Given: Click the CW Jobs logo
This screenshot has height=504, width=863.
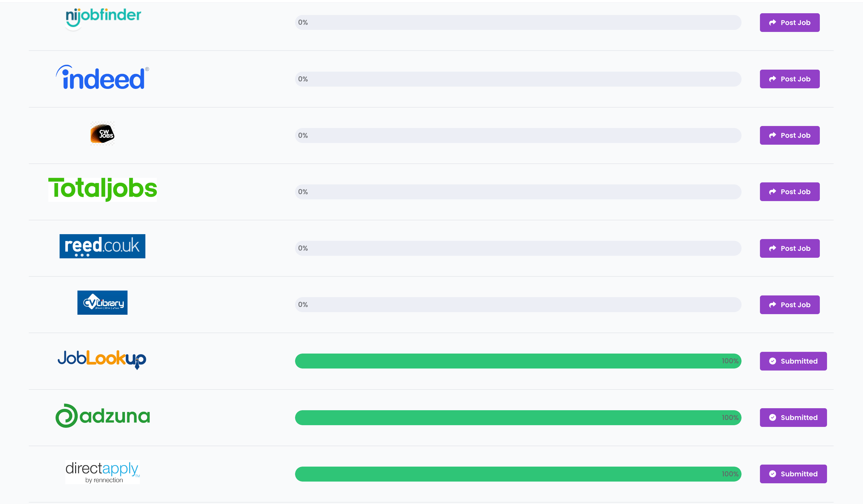Looking at the screenshot, I should pos(102,134).
